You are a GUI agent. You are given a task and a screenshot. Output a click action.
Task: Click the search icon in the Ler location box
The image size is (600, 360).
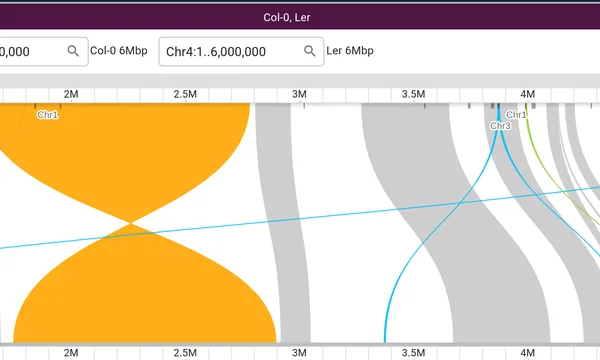[310, 51]
